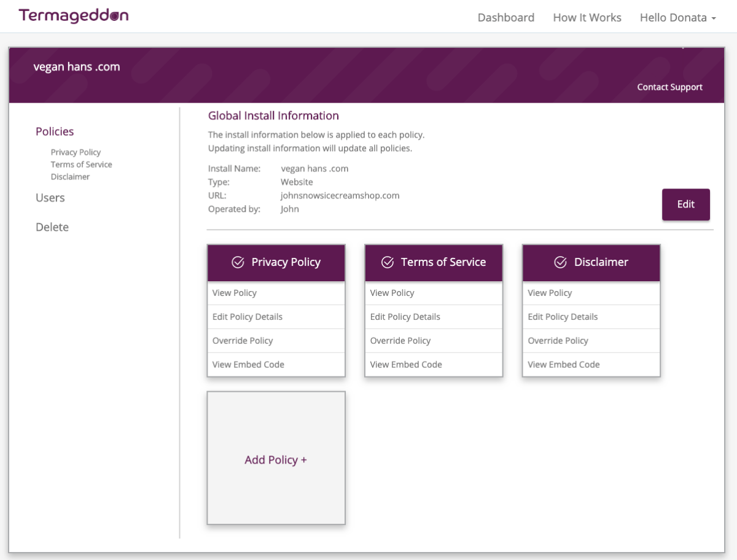
Task: Click the Privacy Policy card header
Action: [276, 263]
